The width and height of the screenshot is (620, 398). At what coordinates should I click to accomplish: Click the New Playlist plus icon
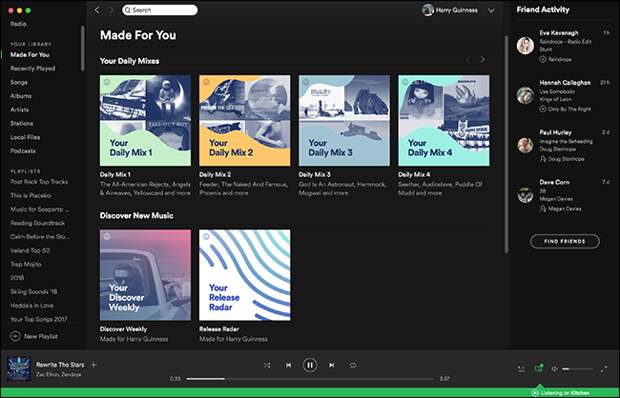(x=15, y=336)
